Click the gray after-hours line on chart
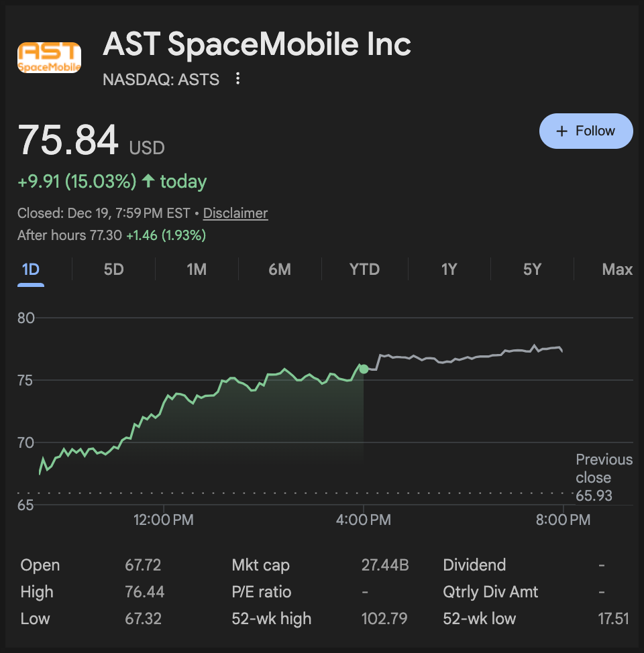 click(x=470, y=357)
